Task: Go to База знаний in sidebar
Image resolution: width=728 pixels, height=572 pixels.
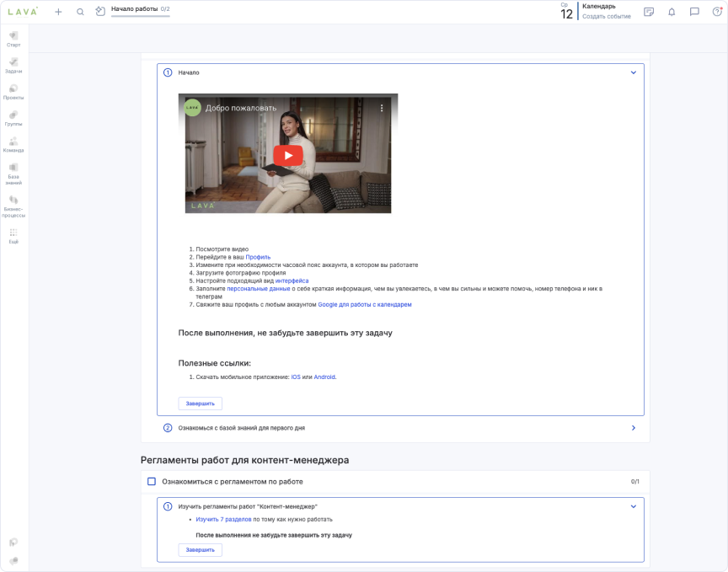Action: (13, 173)
